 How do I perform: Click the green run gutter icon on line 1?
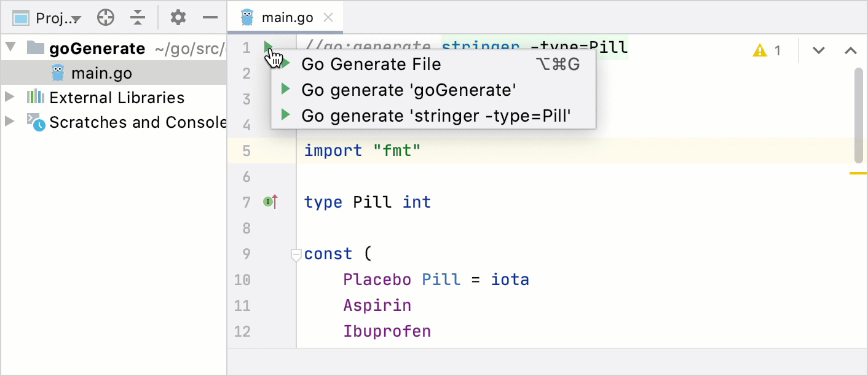[268, 47]
